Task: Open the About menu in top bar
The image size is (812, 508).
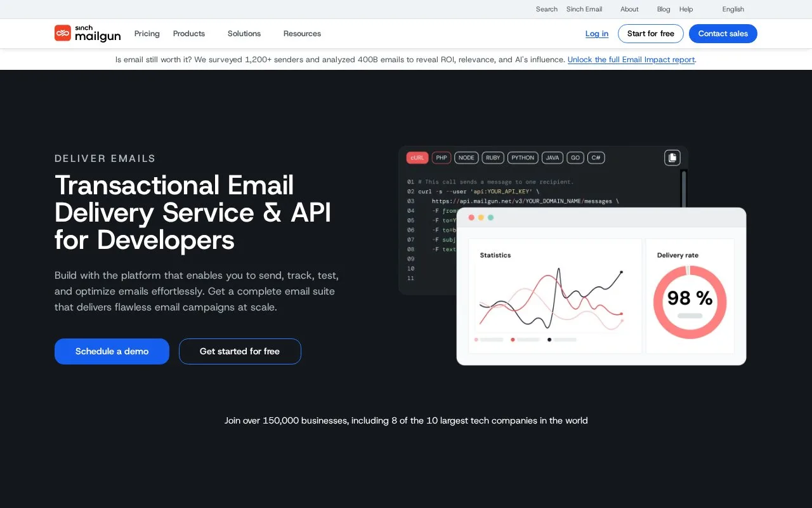Action: coord(629,9)
